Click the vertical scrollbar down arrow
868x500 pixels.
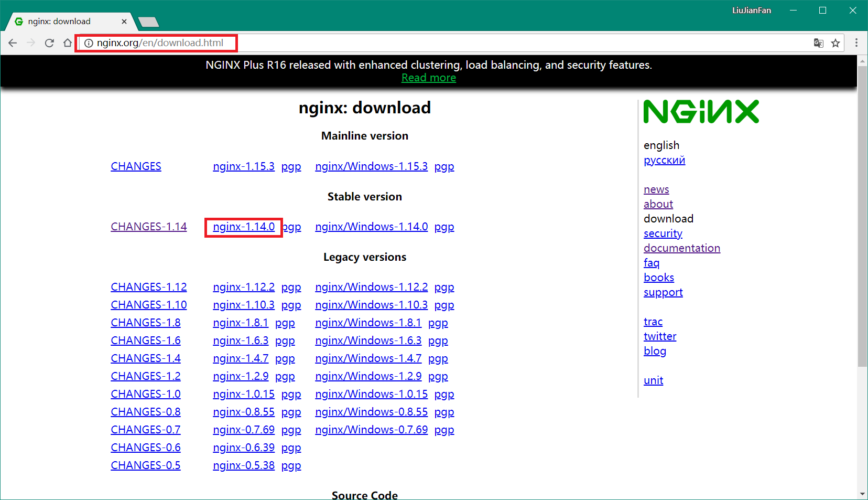pyautogui.click(x=862, y=494)
